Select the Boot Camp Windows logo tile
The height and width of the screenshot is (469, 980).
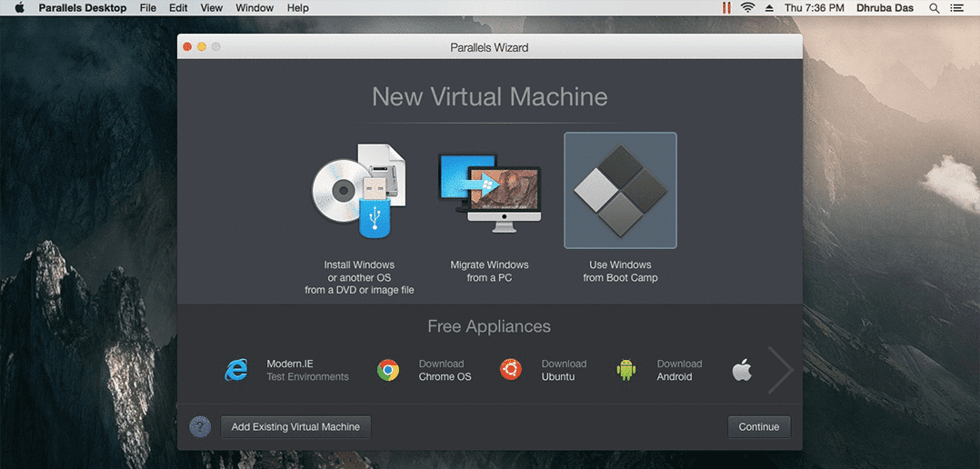[620, 191]
